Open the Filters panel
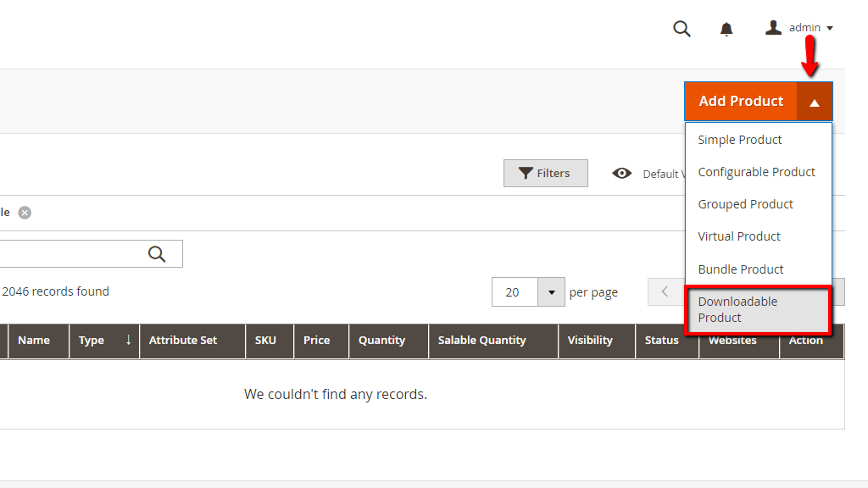Image resolution: width=868 pixels, height=488 pixels. coord(545,173)
